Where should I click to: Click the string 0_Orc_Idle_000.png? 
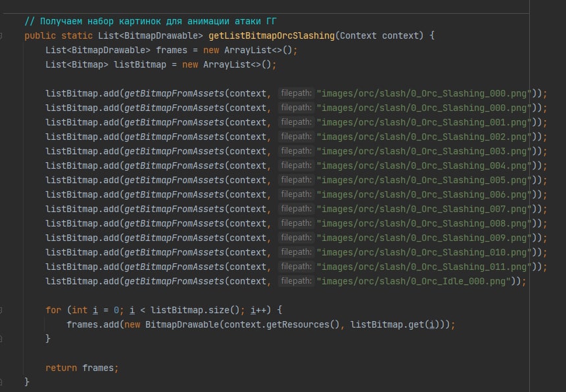tap(413, 281)
